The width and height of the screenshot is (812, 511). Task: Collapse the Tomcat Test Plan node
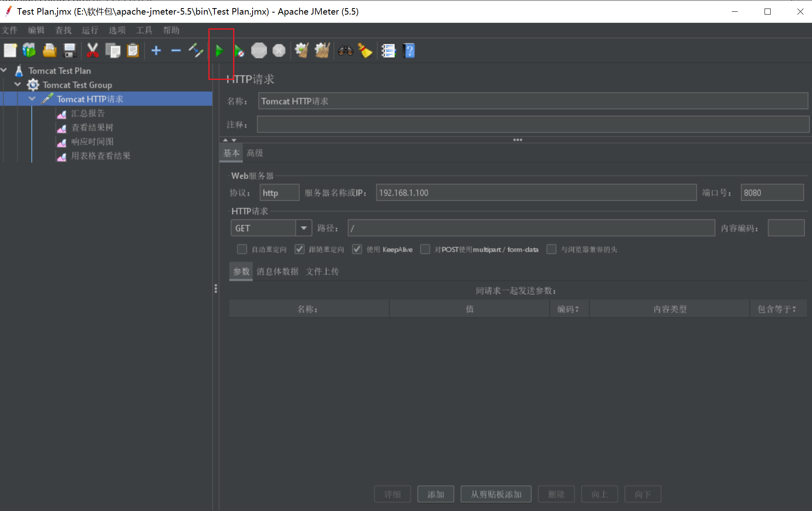tap(4, 71)
